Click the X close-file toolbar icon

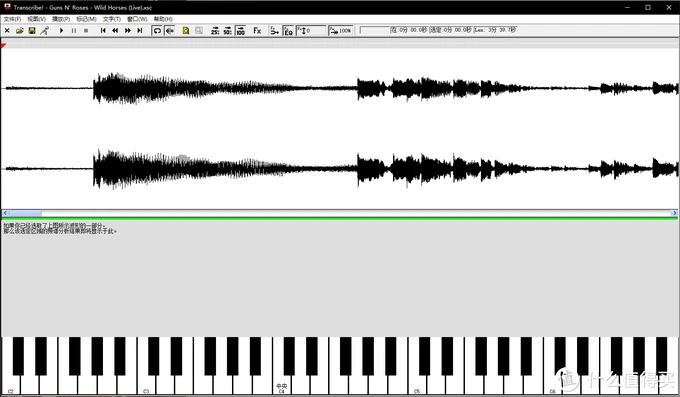[x=7, y=30]
